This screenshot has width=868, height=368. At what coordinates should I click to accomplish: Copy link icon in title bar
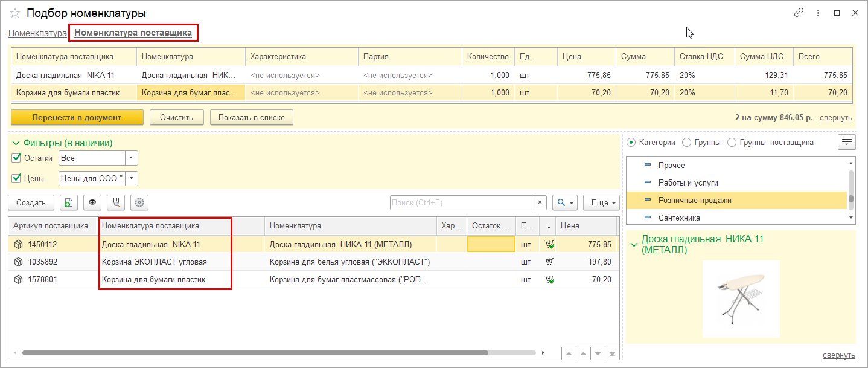click(799, 12)
